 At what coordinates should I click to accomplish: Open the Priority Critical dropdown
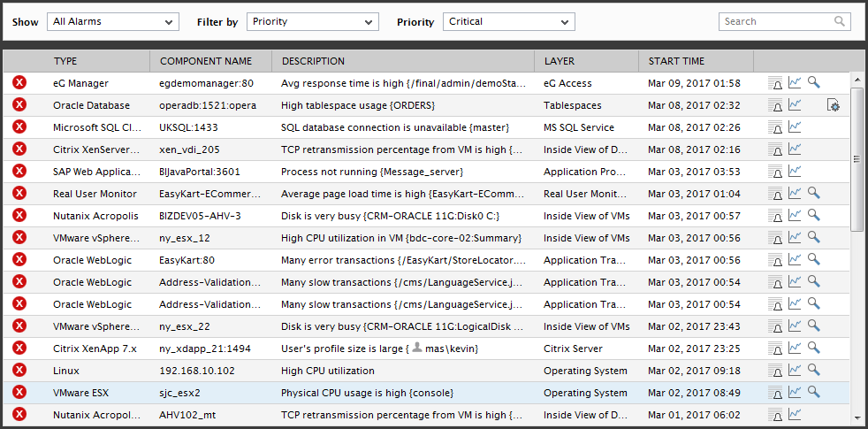point(509,21)
